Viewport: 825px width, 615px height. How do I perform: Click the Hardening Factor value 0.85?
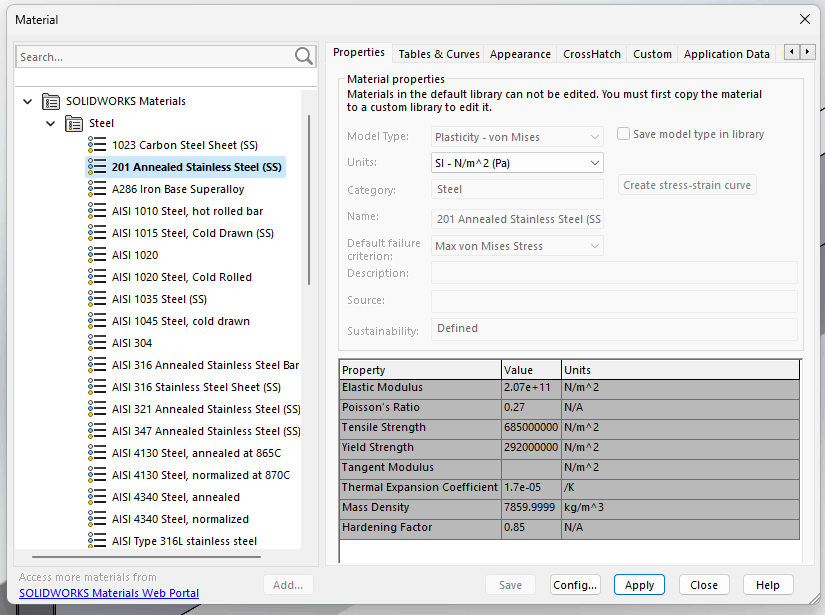(531, 527)
